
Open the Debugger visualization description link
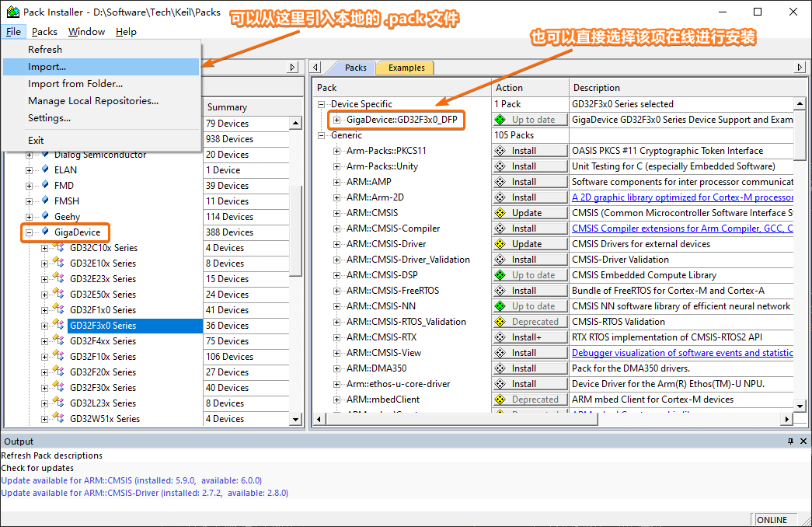682,353
